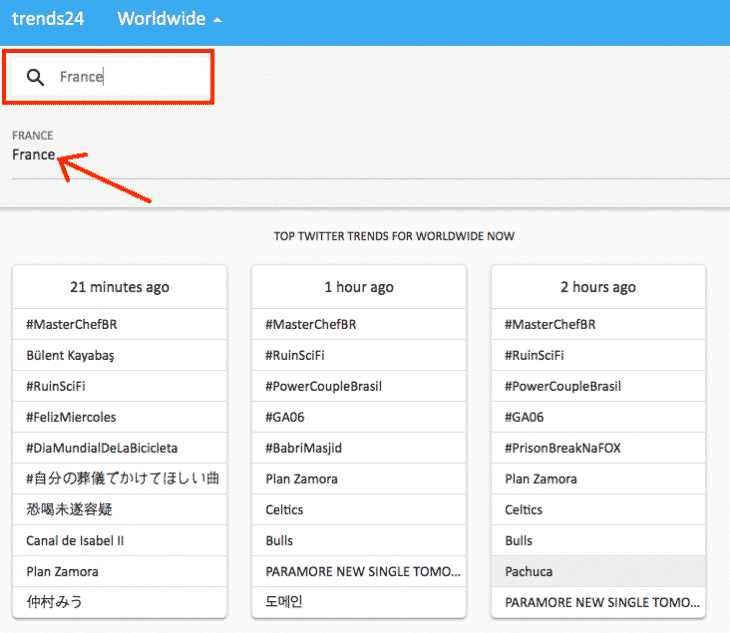Image resolution: width=730 pixels, height=633 pixels.
Task: Open #MasterChefBR in 21 minutes ago column
Action: pos(72,324)
